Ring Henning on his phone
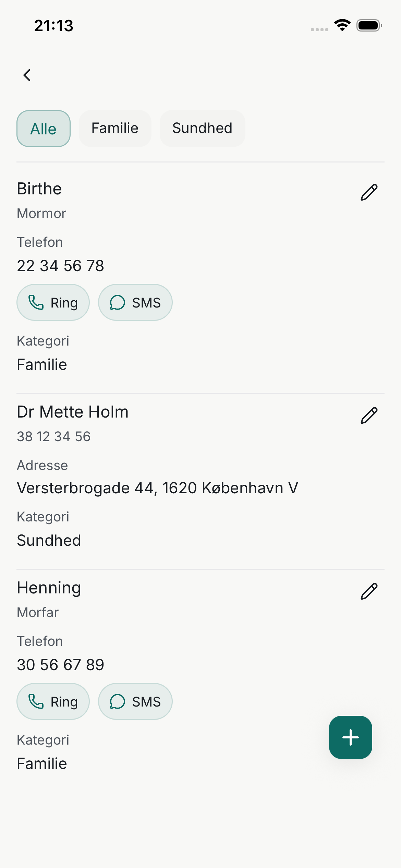This screenshot has height=868, width=401. (x=53, y=701)
